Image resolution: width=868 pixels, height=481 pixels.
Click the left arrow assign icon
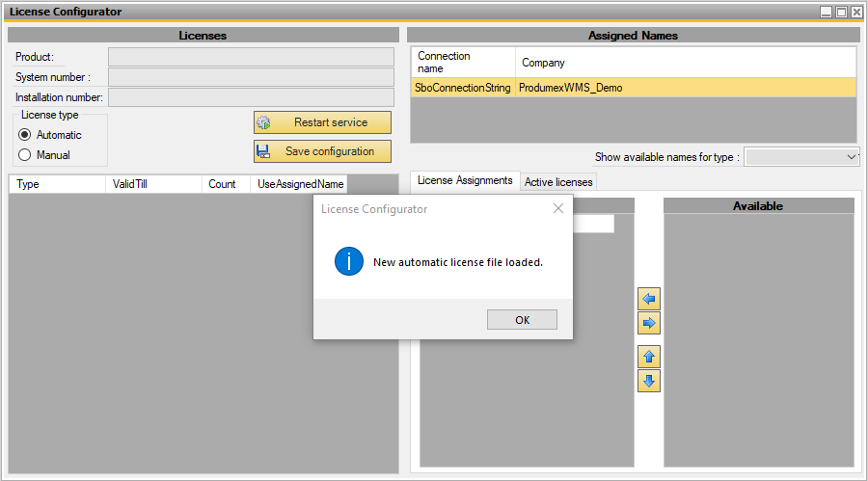[x=649, y=299]
